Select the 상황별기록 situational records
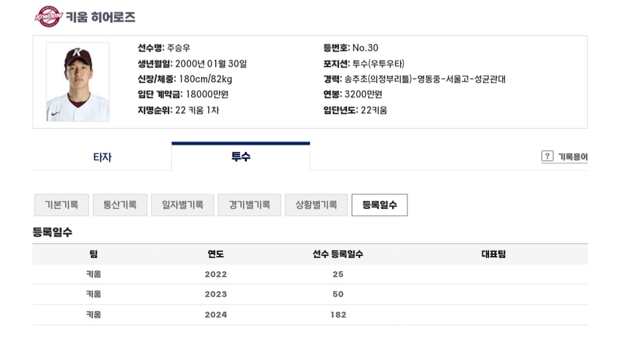Viewport: 623px width, 364px height. (316, 205)
